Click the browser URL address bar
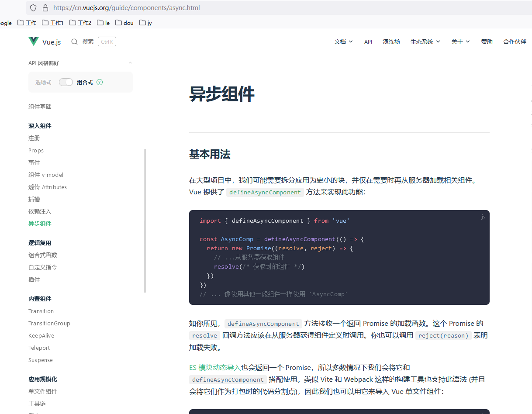The height and width of the screenshot is (414, 532). [x=280, y=7]
